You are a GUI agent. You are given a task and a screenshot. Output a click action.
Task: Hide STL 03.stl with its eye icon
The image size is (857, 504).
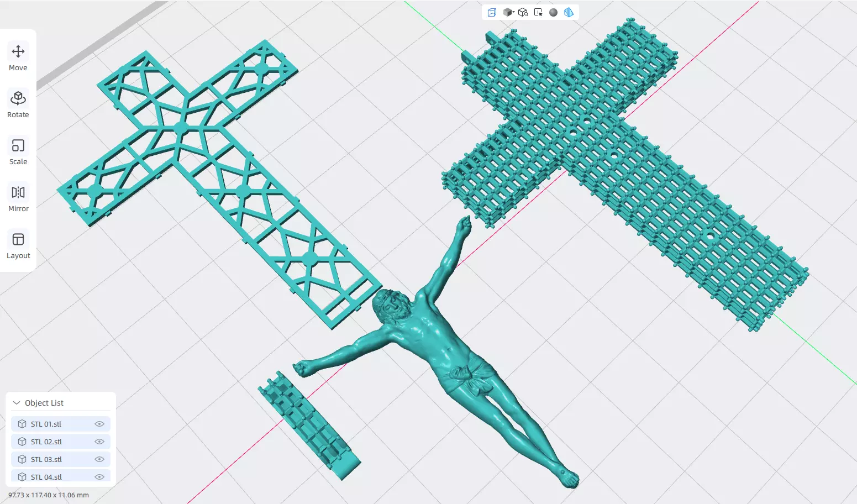point(99,459)
